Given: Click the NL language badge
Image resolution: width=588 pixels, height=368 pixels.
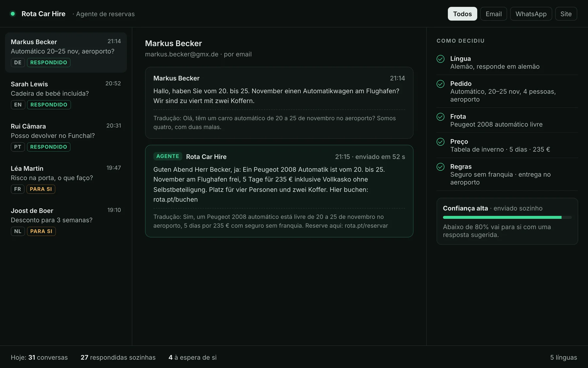Looking at the screenshot, I should tap(18, 231).
